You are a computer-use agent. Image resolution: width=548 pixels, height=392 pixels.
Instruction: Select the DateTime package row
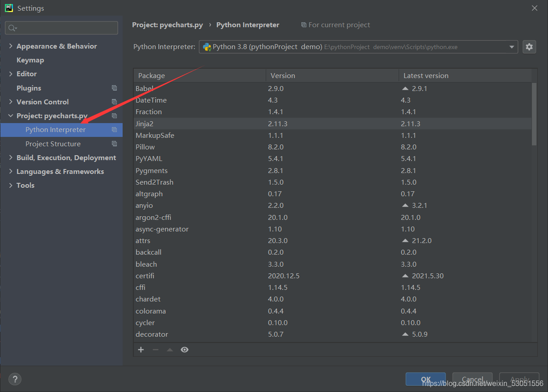tap(333, 100)
